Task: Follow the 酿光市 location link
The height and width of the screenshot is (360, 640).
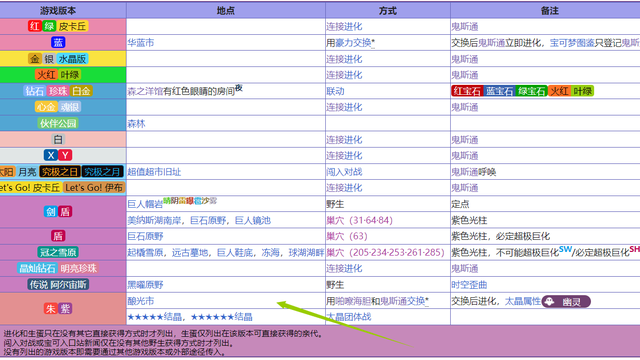Action: click(x=141, y=301)
